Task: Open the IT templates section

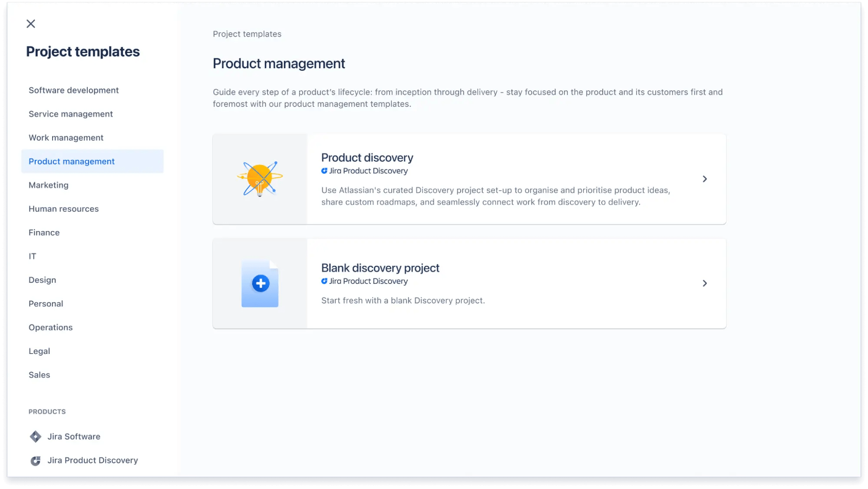Action: coord(33,256)
